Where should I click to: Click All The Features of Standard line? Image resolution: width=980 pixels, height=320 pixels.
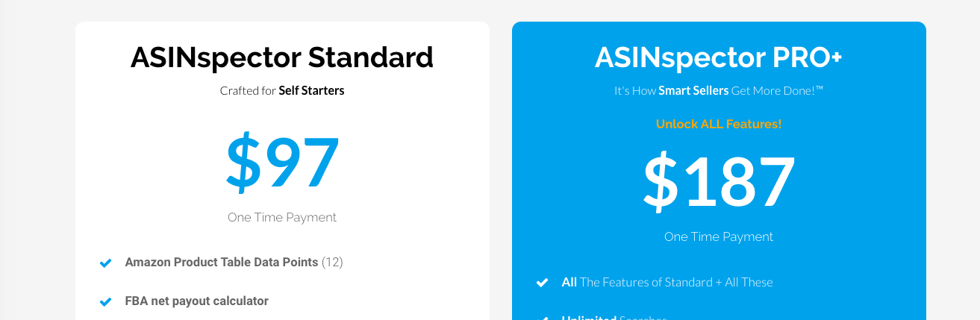pyautogui.click(x=667, y=283)
